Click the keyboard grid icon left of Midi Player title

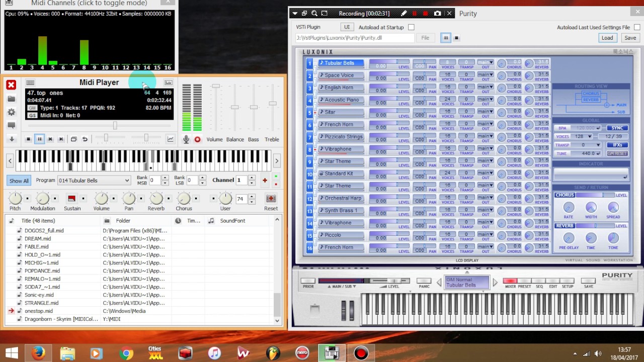pos(30,82)
